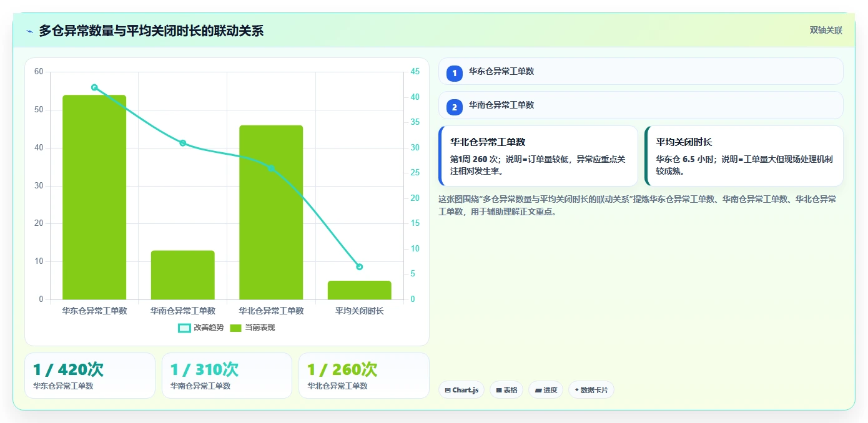The height and width of the screenshot is (423, 868).
Task: Click the icon in the Chart.js tag
Action: [x=448, y=391]
